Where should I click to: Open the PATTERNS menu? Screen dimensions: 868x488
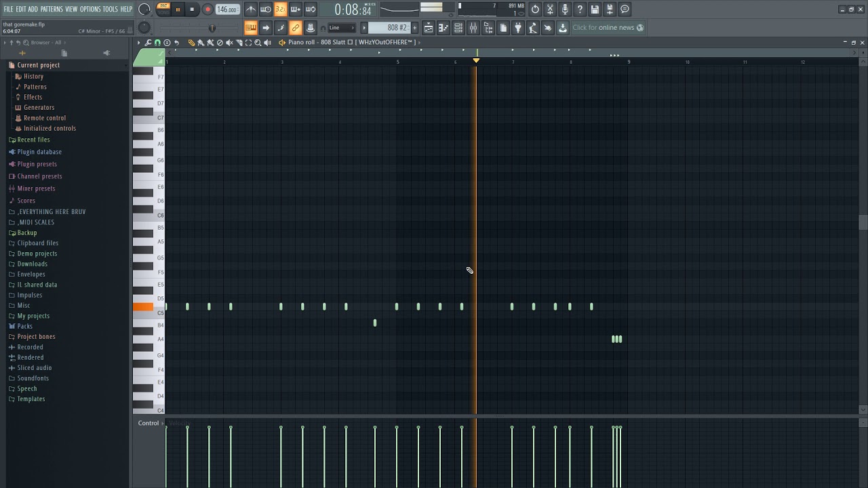[52, 9]
